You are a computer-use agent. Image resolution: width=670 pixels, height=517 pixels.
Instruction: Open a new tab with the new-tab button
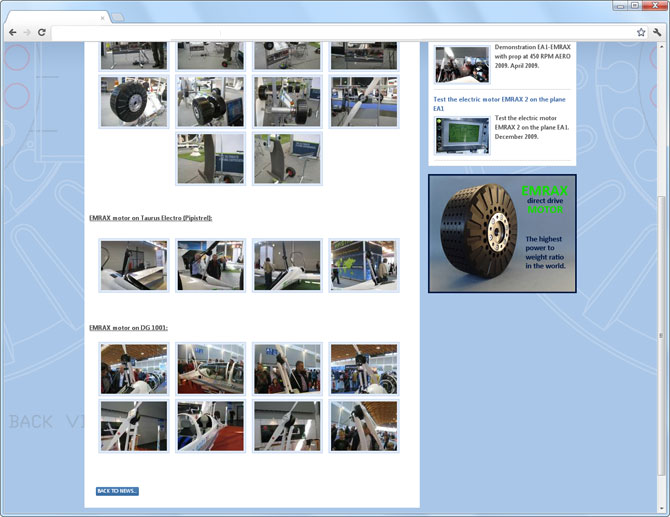click(118, 18)
